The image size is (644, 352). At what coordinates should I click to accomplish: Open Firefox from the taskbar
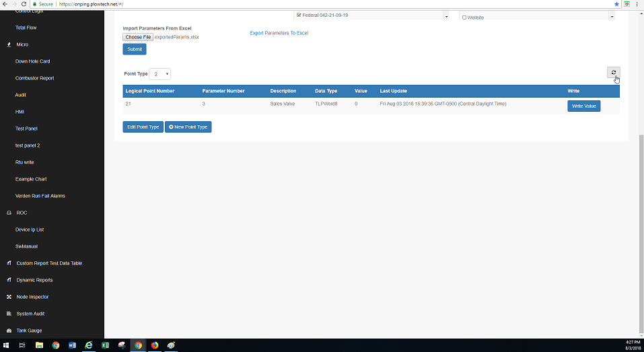[x=154, y=345]
